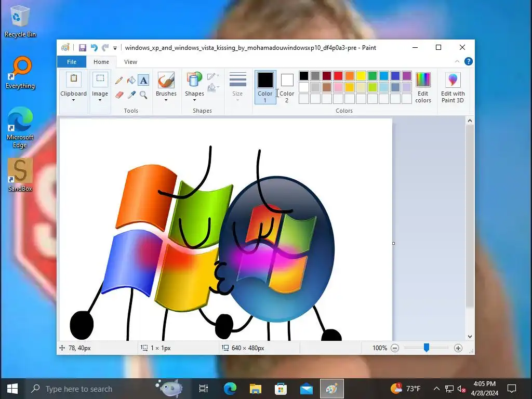Click the weather widget 73°F
The image size is (532, 399).
405,389
